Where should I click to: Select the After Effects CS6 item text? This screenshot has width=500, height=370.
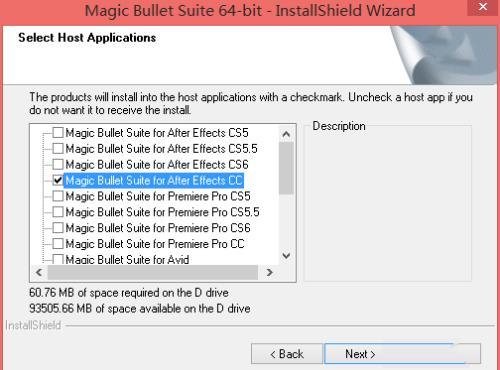coord(157,164)
